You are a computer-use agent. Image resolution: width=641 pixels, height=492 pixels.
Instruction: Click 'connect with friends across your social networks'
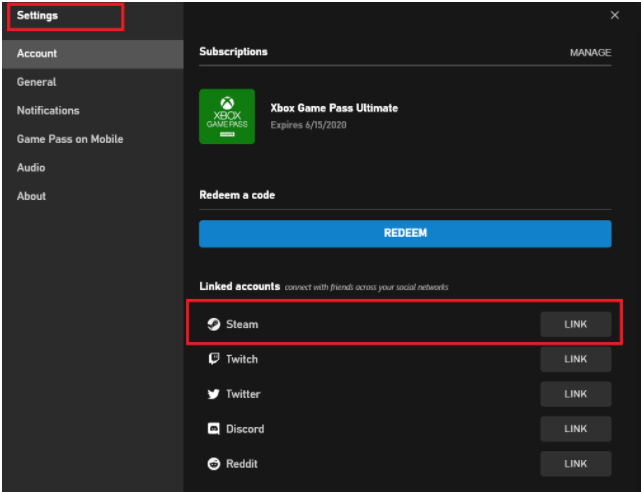click(366, 287)
